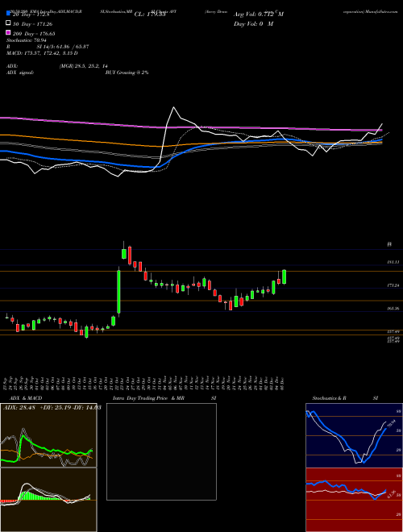Open the red RSI chart panel
The width and height of the screenshot is (403, 532).
coord(354,500)
